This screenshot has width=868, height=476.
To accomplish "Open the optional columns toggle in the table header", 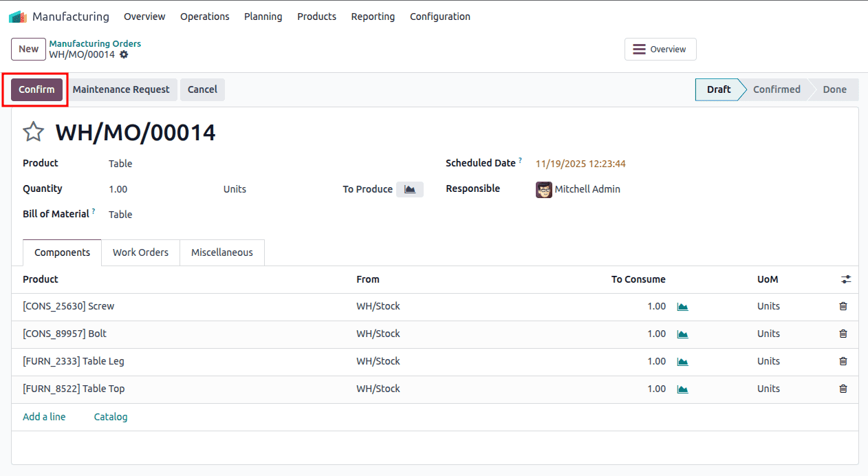I will tap(845, 279).
